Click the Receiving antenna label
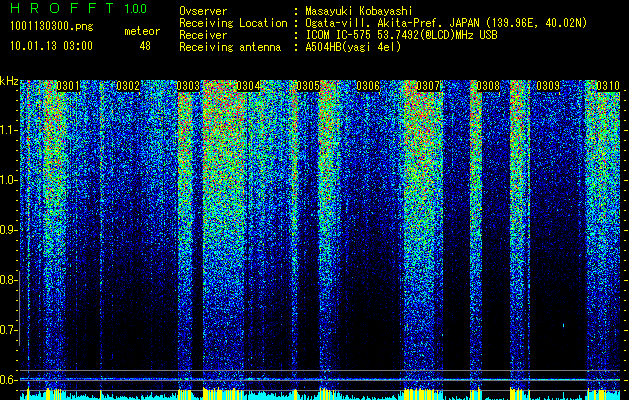The height and width of the screenshot is (400, 629). click(230, 47)
